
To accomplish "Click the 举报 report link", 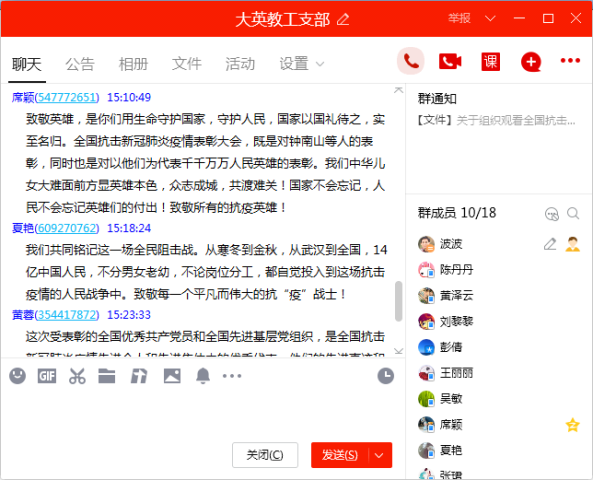I will pos(459,18).
